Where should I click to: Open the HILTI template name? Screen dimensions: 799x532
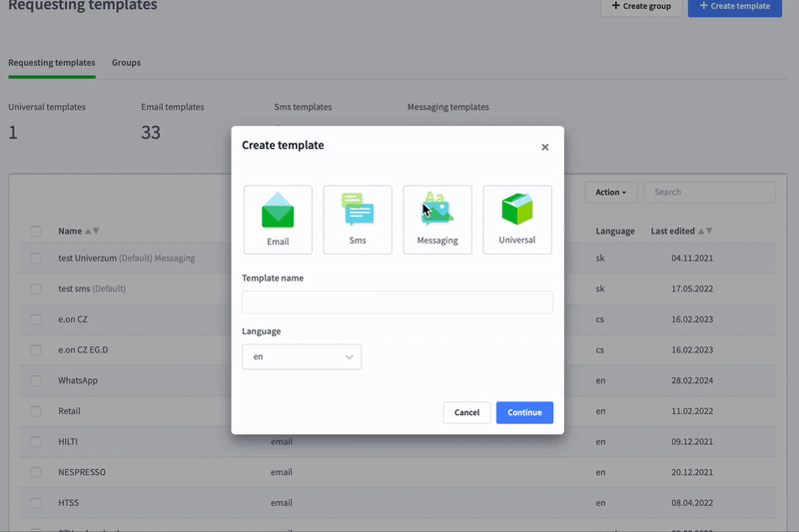click(68, 441)
